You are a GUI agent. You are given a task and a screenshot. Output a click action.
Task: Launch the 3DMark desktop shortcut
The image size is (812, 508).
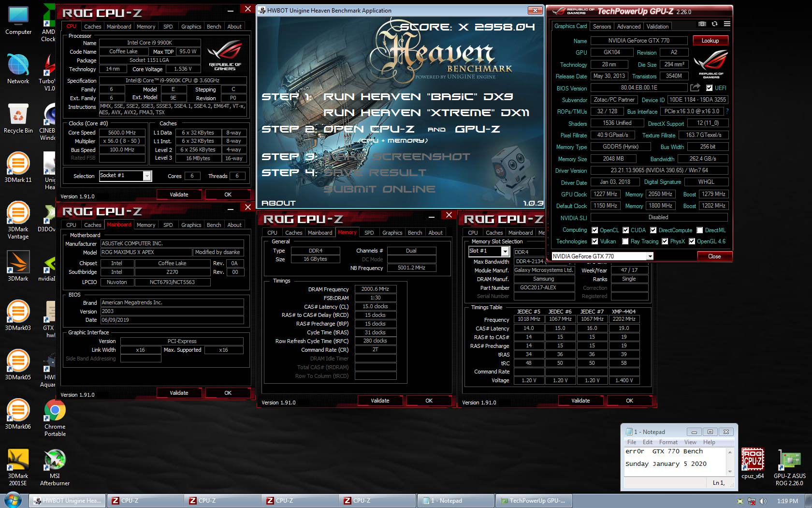[18, 266]
